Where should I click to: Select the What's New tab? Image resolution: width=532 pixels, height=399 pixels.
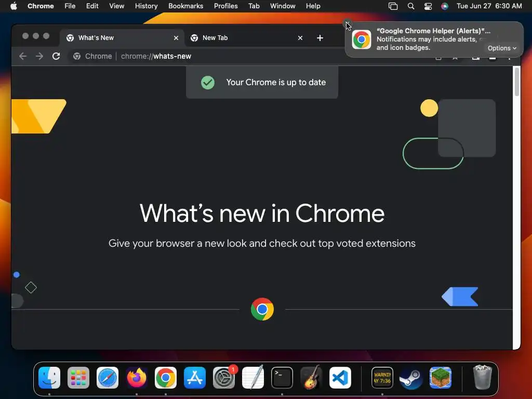click(122, 38)
